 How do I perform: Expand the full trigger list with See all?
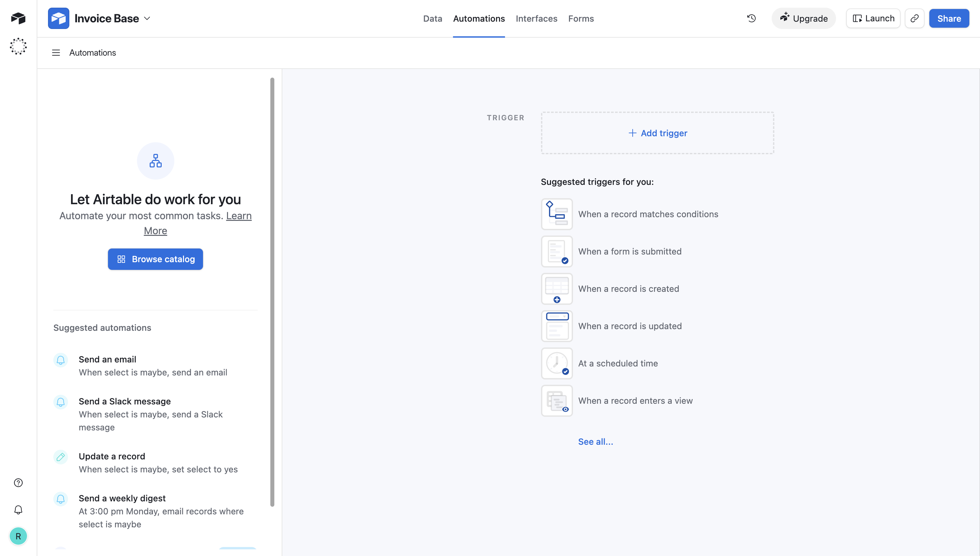[x=595, y=441]
